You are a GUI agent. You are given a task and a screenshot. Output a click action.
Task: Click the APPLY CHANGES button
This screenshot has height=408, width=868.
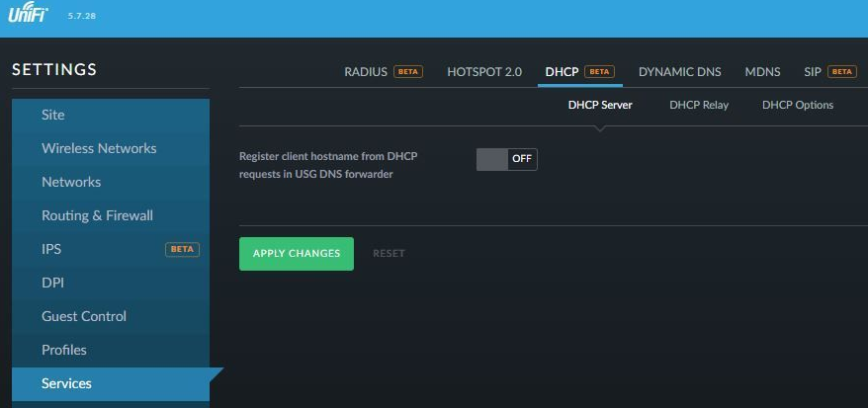point(297,254)
